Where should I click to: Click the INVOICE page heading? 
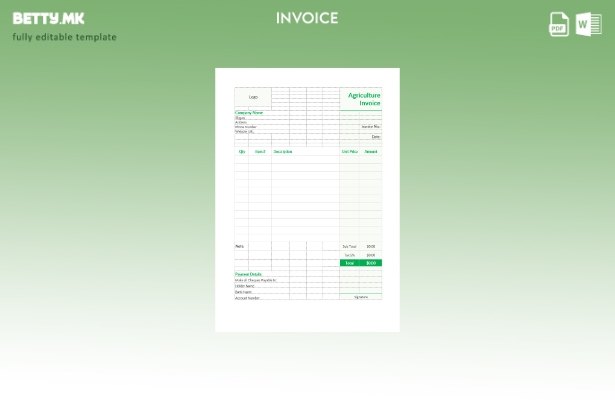click(307, 18)
